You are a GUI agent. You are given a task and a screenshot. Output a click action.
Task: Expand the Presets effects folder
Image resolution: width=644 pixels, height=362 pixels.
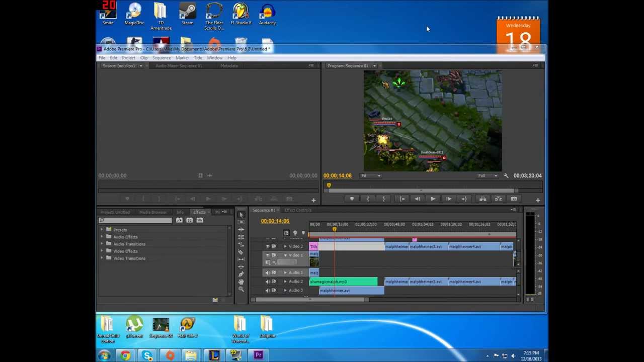102,230
